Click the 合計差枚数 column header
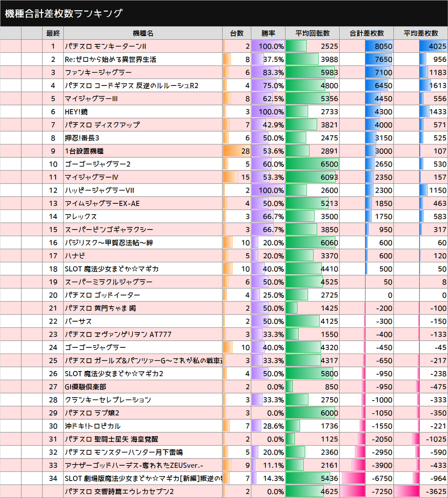The width and height of the screenshot is (448, 498). 367,33
